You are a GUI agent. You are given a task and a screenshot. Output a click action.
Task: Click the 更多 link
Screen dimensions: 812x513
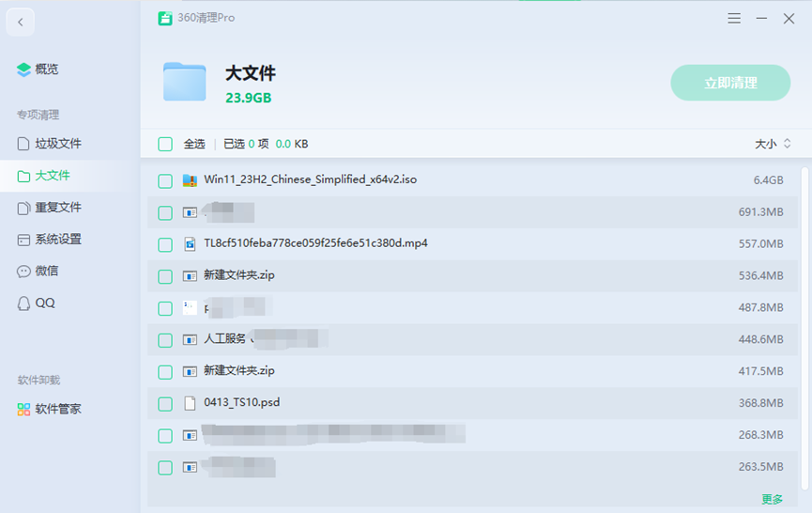(x=772, y=499)
